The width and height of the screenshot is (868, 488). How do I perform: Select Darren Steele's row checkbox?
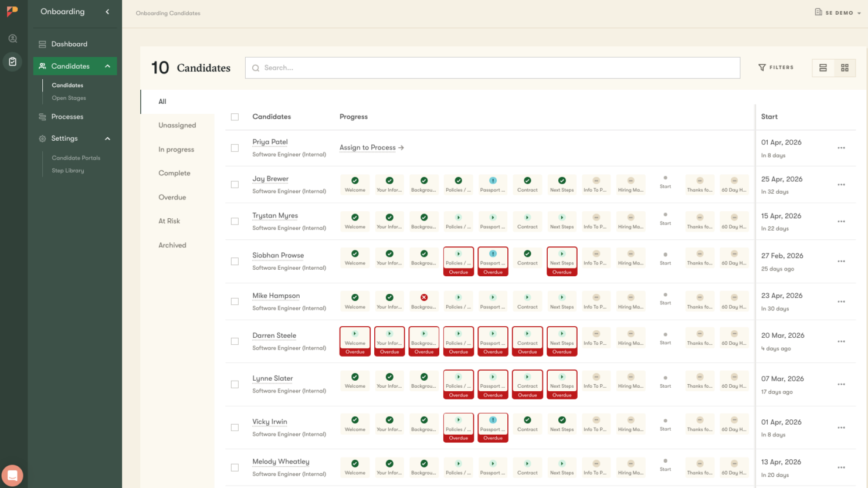(x=235, y=341)
